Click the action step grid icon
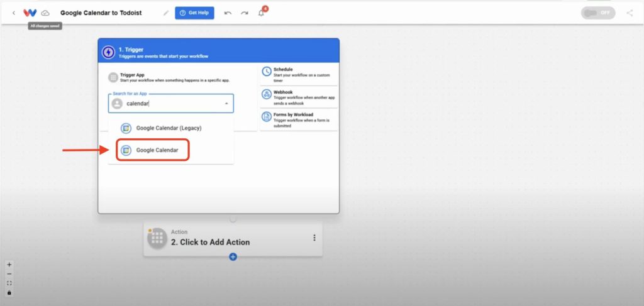 157,238
